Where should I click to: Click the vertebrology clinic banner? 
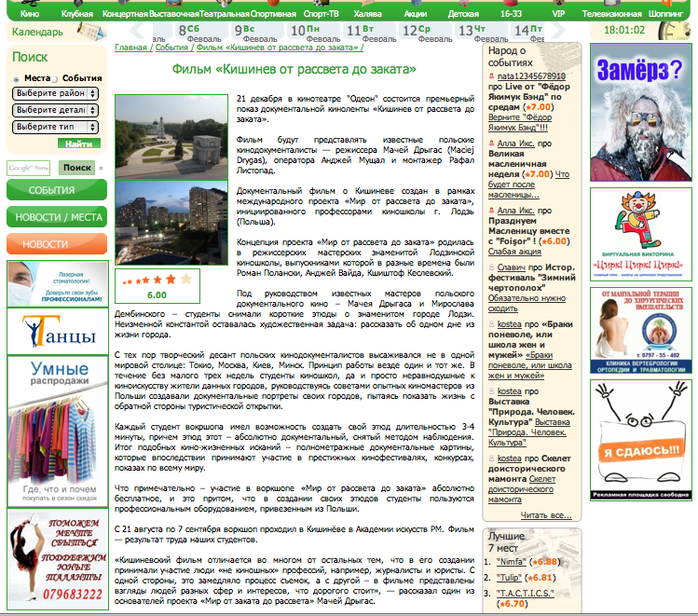pos(641,330)
